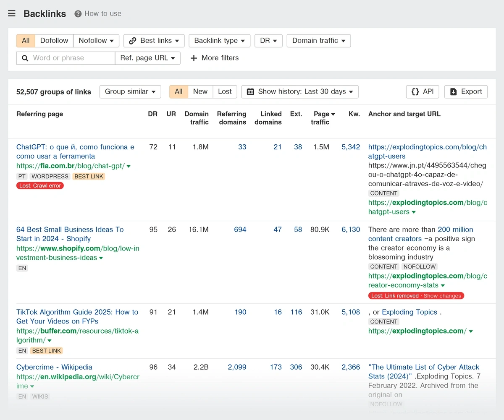504x420 pixels.
Task: Expand the fia.com.br URL caret
Action: tap(129, 166)
